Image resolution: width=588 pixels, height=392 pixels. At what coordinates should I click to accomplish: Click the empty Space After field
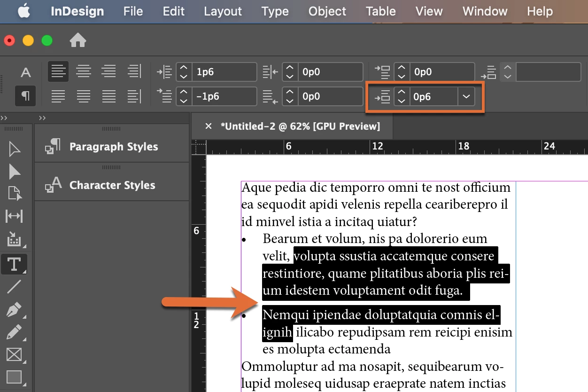pos(548,72)
